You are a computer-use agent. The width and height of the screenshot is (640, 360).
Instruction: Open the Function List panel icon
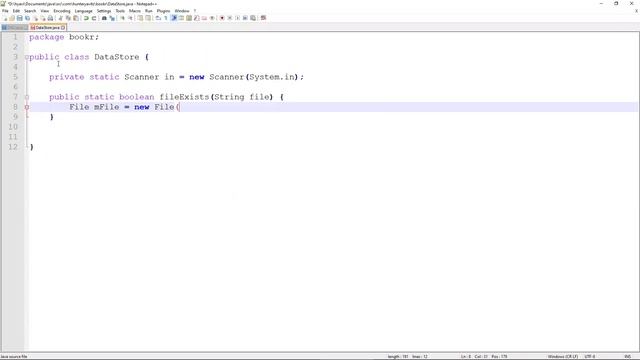tap(196, 18)
